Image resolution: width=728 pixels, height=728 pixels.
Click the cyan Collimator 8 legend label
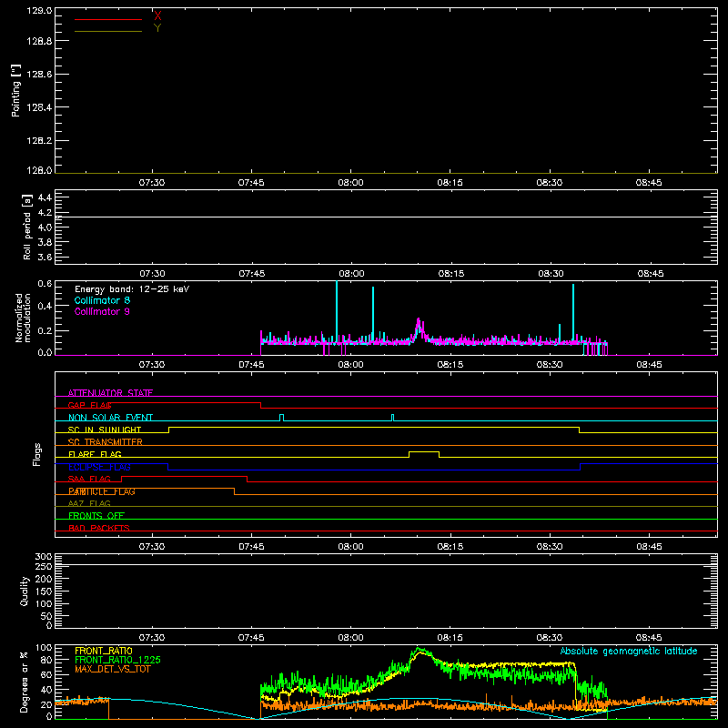102,300
